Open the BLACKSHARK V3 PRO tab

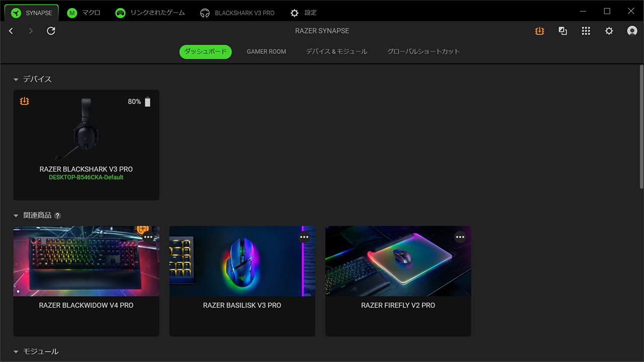click(237, 13)
